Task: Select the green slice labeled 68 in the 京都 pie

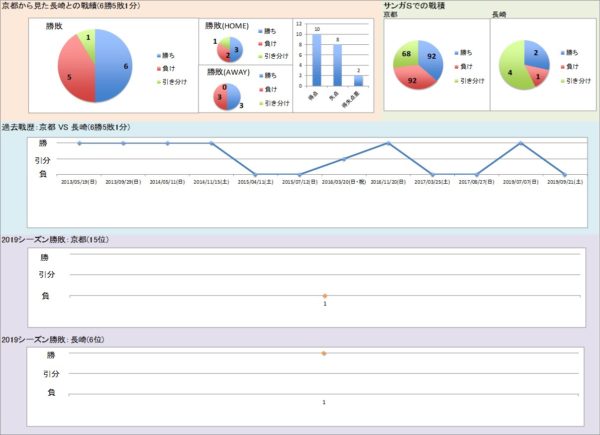Action: (x=406, y=54)
